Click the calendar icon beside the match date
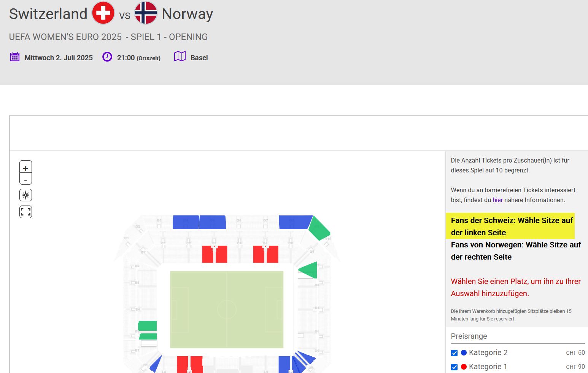The width and height of the screenshot is (588, 373). click(15, 57)
